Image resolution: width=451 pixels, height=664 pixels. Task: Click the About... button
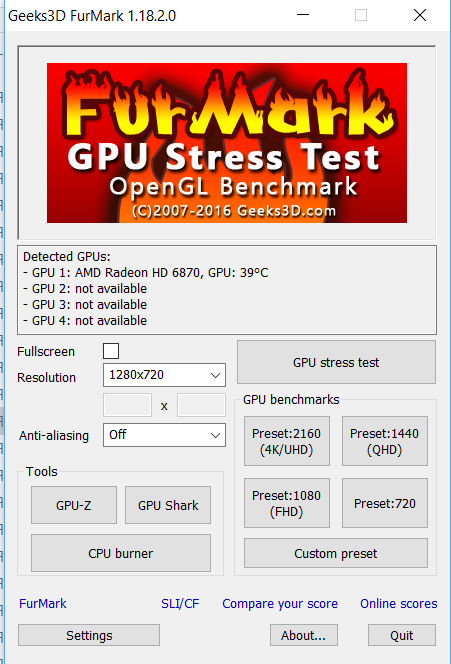coord(304,635)
